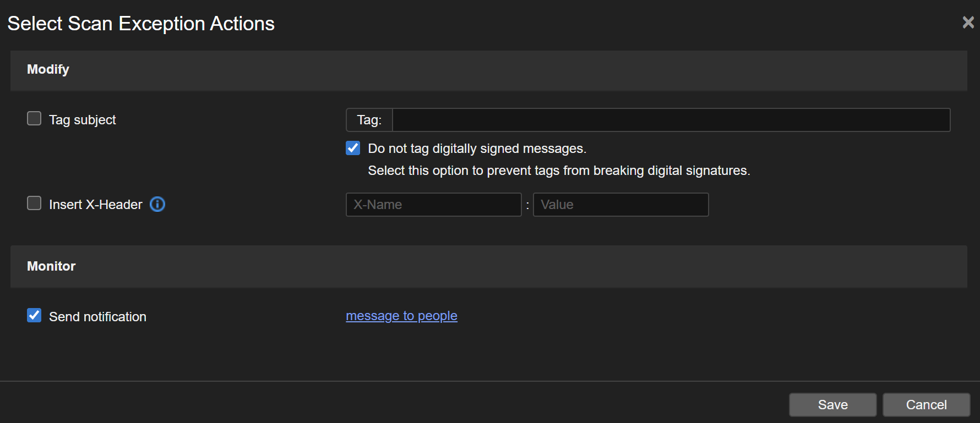Close the Select Scan Exception Actions dialog
Screen dimensions: 980x423
click(x=968, y=22)
